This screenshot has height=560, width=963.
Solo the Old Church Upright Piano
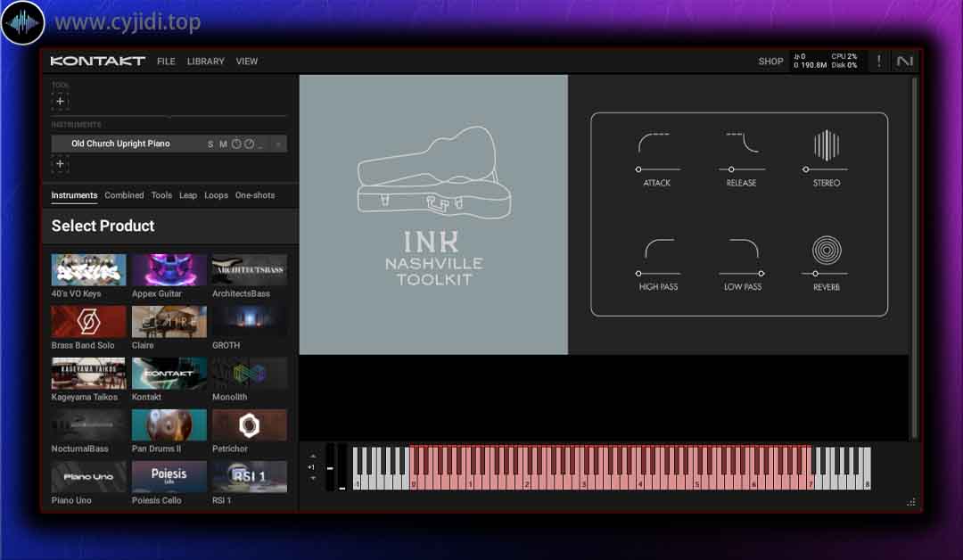coord(210,144)
